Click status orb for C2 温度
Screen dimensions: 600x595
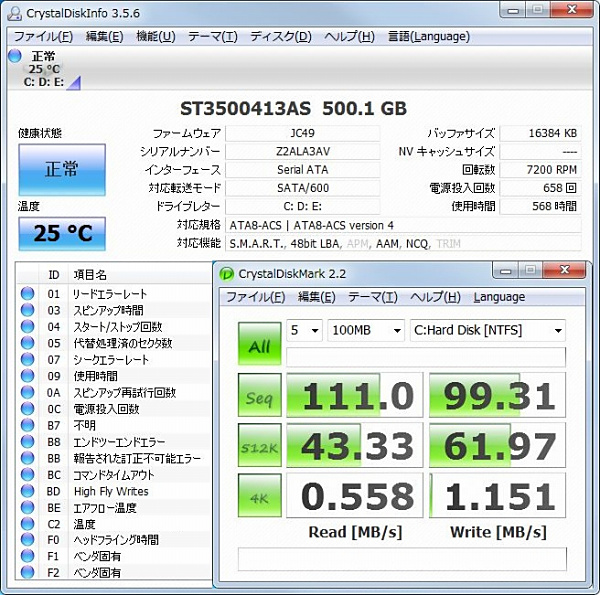pos(27,524)
